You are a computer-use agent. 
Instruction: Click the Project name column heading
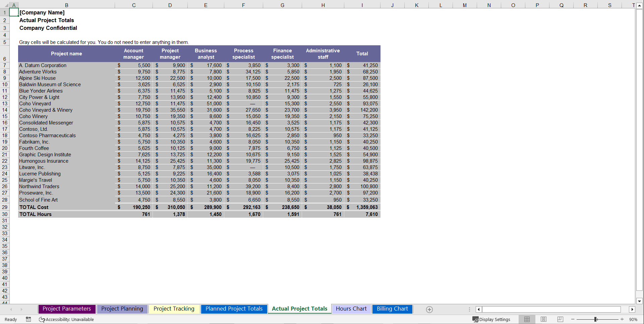(66, 54)
